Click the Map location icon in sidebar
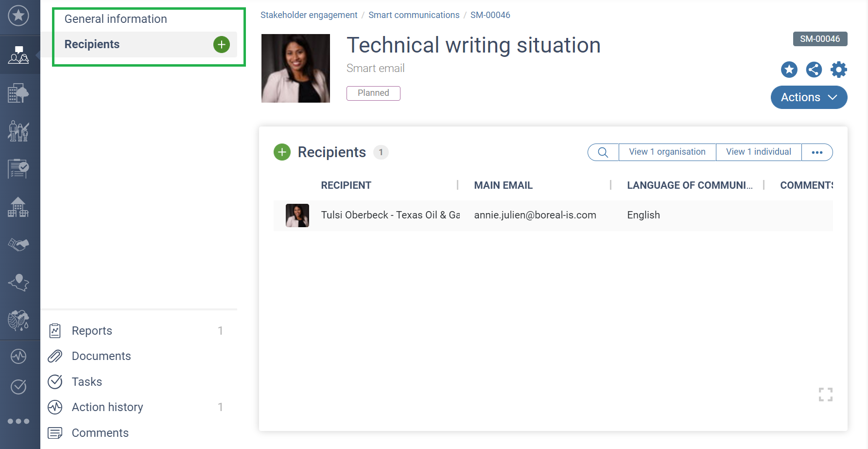This screenshot has height=449, width=868. (18, 283)
